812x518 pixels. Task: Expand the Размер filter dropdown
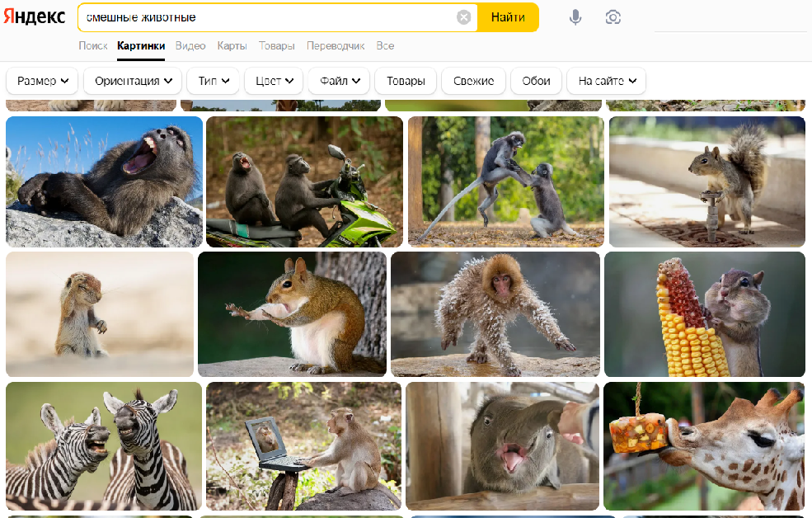point(42,81)
